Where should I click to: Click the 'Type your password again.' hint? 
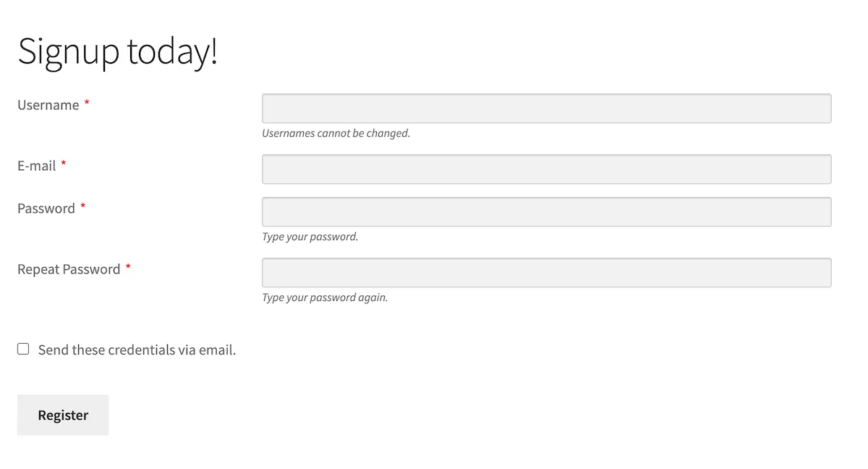[x=325, y=297]
